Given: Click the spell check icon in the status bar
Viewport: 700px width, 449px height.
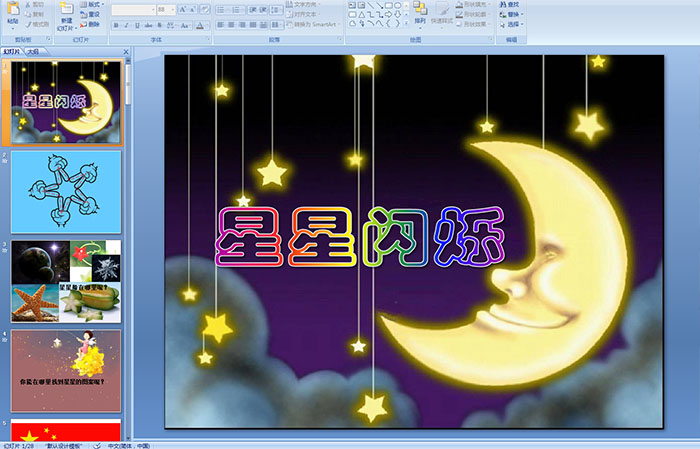Looking at the screenshot, I should tap(97, 445).
